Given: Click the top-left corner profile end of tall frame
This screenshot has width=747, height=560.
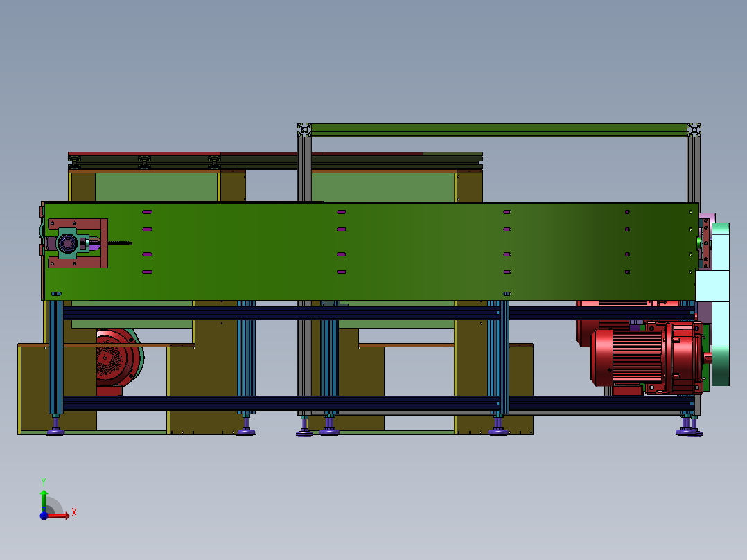Looking at the screenshot, I should click(x=304, y=130).
